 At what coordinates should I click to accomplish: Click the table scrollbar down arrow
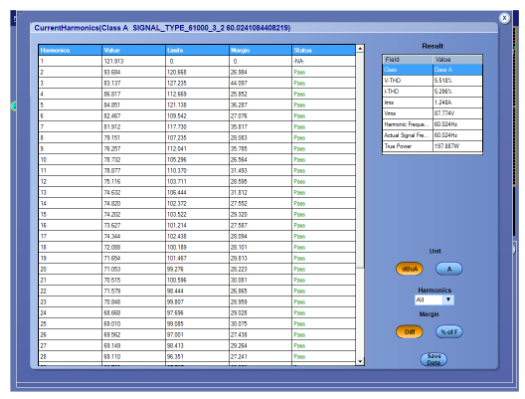tap(360, 361)
